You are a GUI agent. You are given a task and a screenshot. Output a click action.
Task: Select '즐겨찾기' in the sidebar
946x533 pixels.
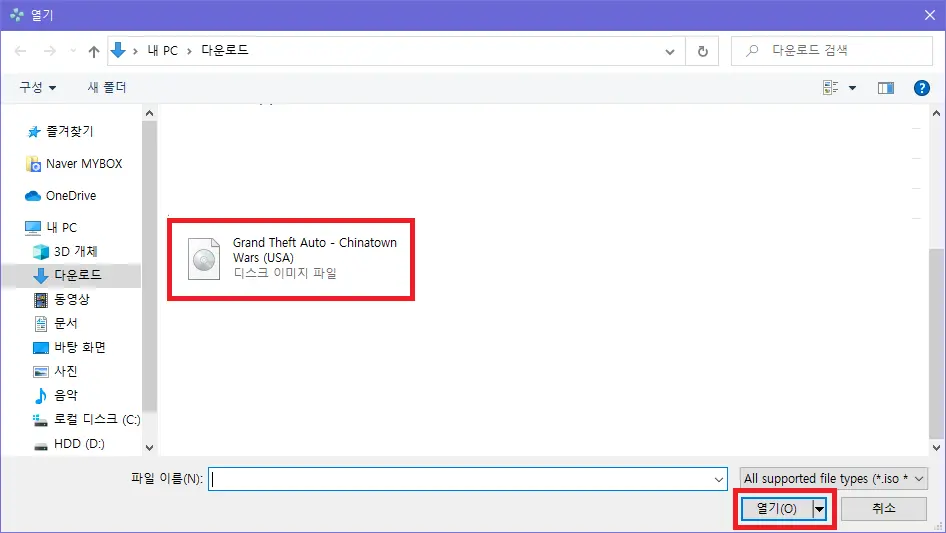pyautogui.click(x=69, y=132)
